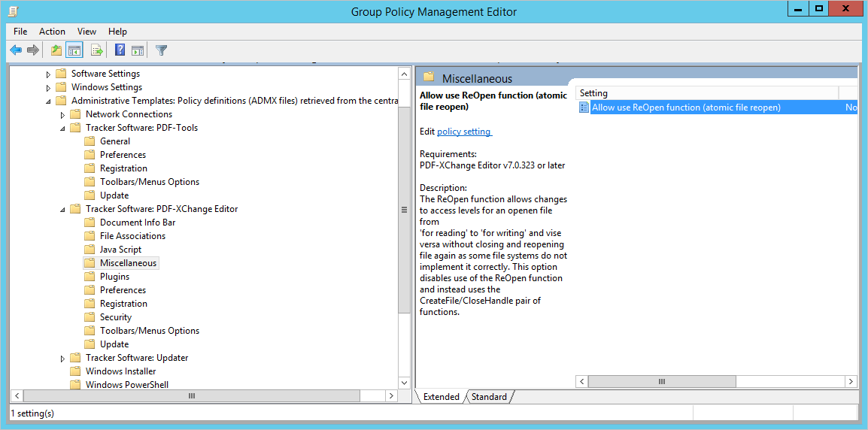Screen dimensions: 868x430
Task: Switch to the Extended tab
Action: [442, 397]
